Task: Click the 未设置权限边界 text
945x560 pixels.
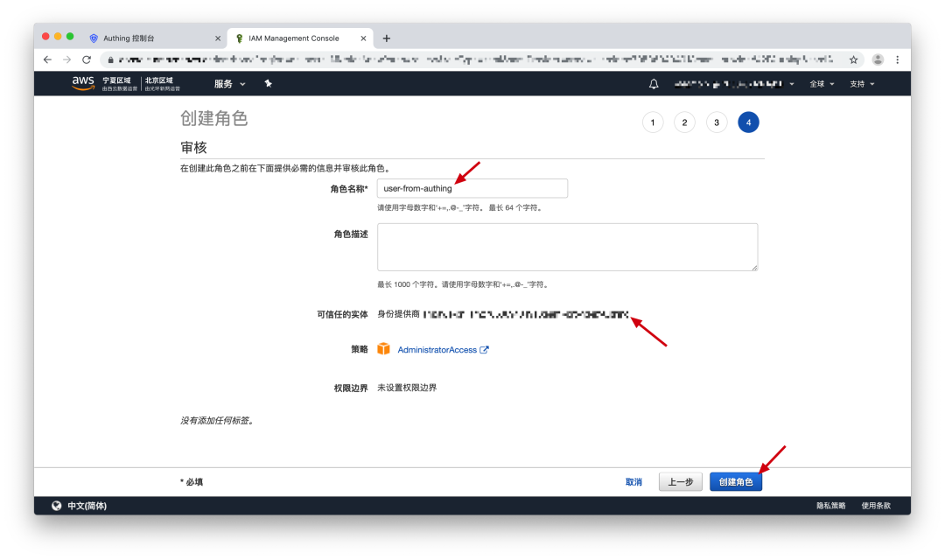Action: tap(407, 388)
